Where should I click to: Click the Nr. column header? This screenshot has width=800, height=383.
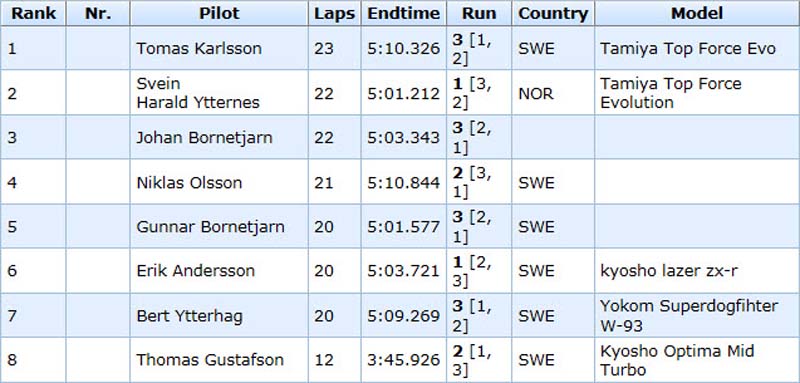pos(98,13)
